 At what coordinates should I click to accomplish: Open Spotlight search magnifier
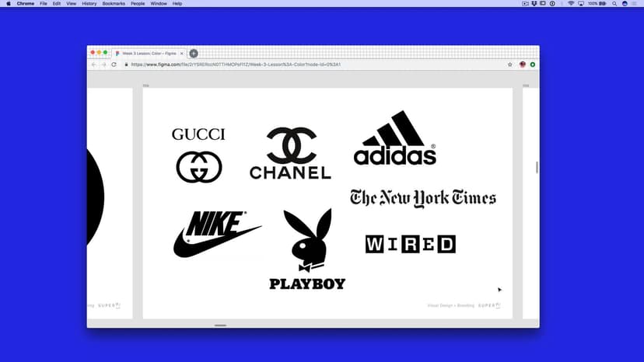[614, 3]
